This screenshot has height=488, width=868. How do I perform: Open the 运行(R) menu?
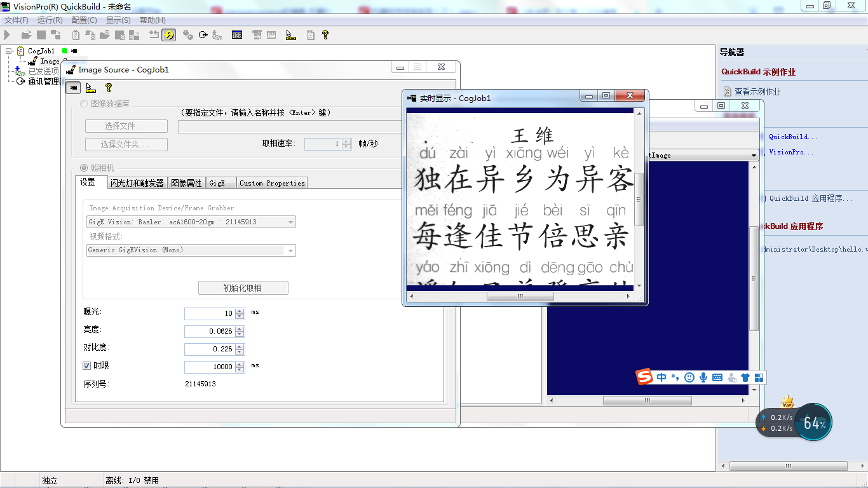[50, 20]
